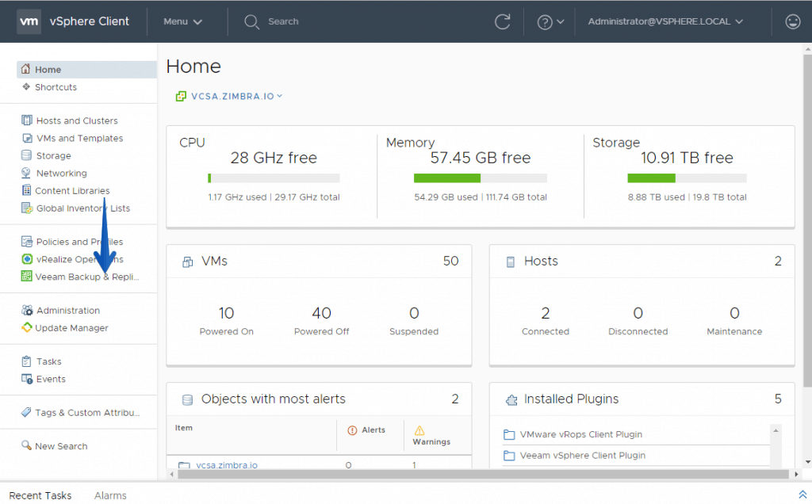Open the help question mark menu

550,22
